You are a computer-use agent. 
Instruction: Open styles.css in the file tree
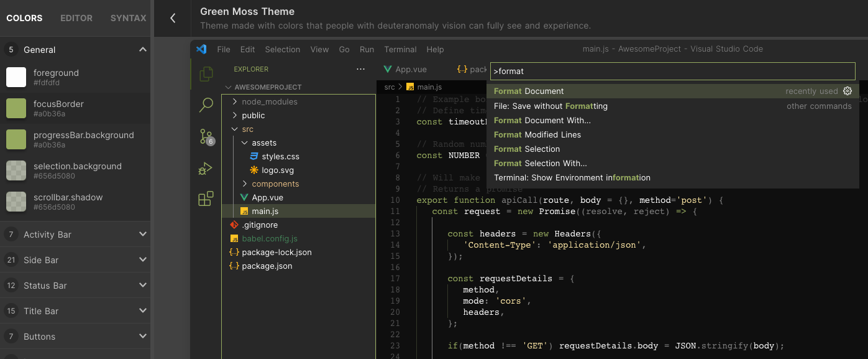pos(280,156)
